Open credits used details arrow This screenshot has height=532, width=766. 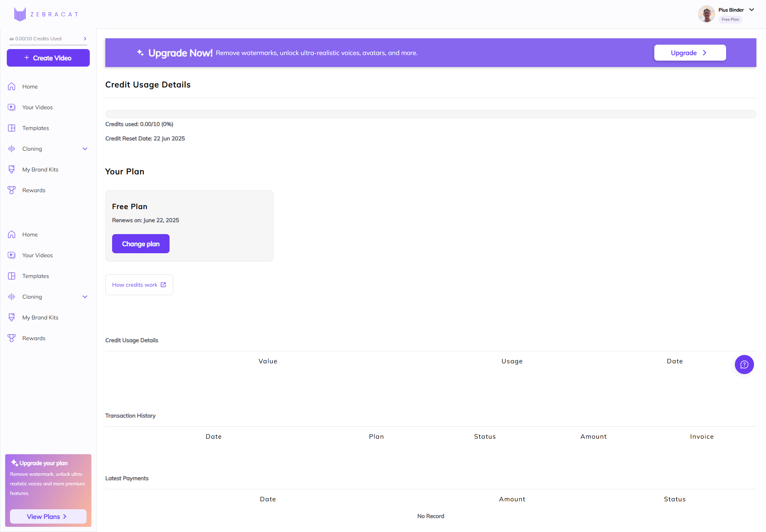(85, 39)
